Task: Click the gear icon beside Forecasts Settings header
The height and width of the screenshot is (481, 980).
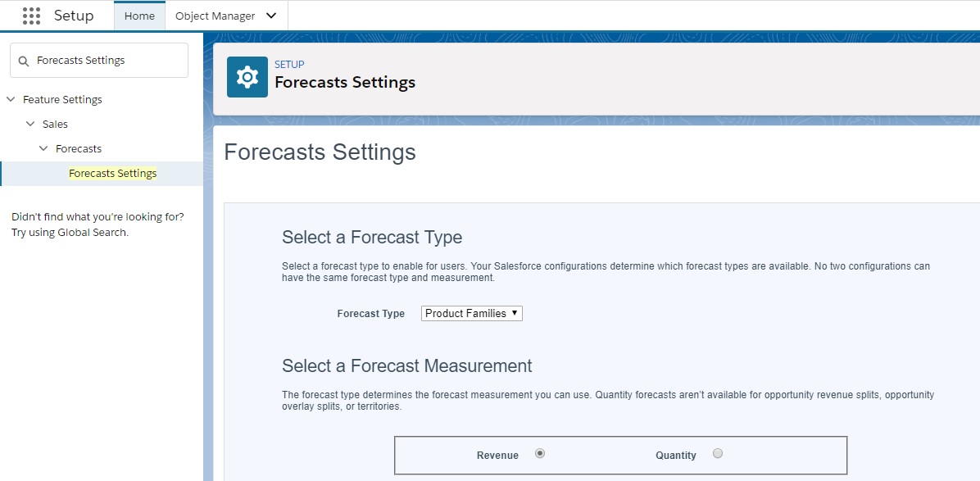Action: (x=247, y=75)
